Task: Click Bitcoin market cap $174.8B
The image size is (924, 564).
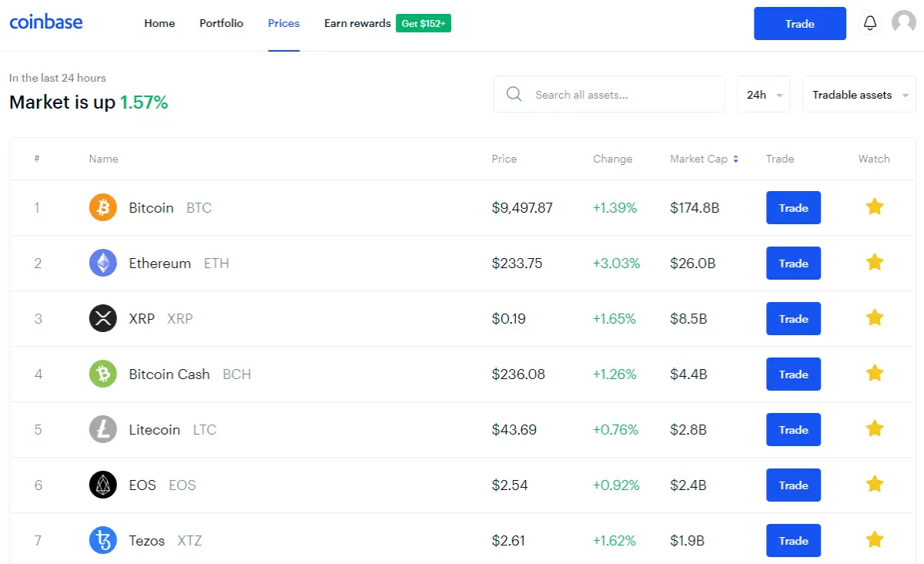Action: coord(695,208)
